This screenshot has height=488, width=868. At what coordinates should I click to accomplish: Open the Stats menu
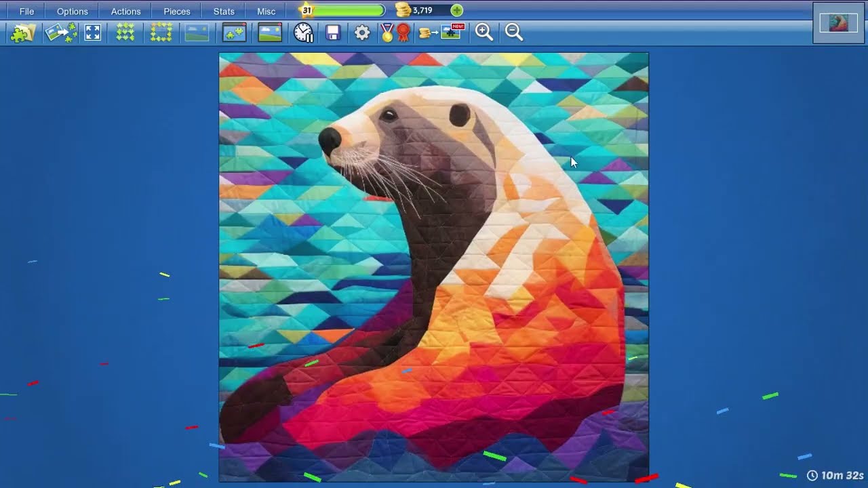pos(224,12)
